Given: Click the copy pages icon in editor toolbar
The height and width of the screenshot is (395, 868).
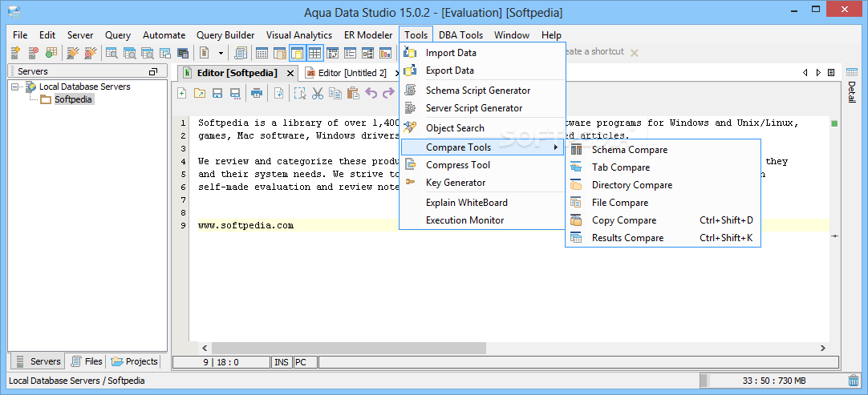Looking at the screenshot, I should [x=335, y=93].
